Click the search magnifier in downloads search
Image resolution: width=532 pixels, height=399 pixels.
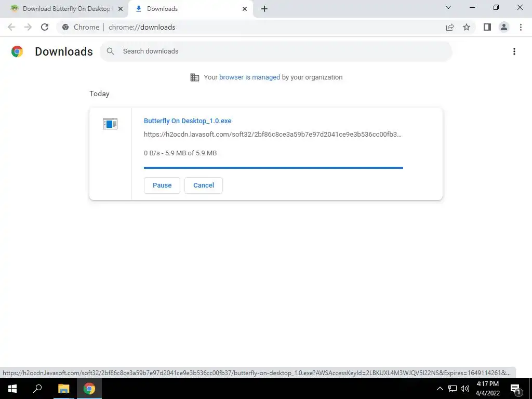tap(110, 51)
